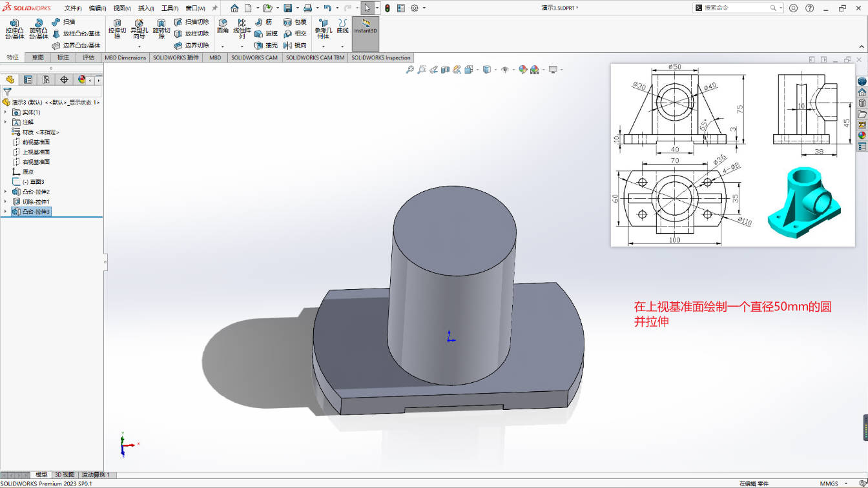The height and width of the screenshot is (488, 868).
Task: Open the 参考几何体 reference geometry tool
Action: tap(322, 29)
